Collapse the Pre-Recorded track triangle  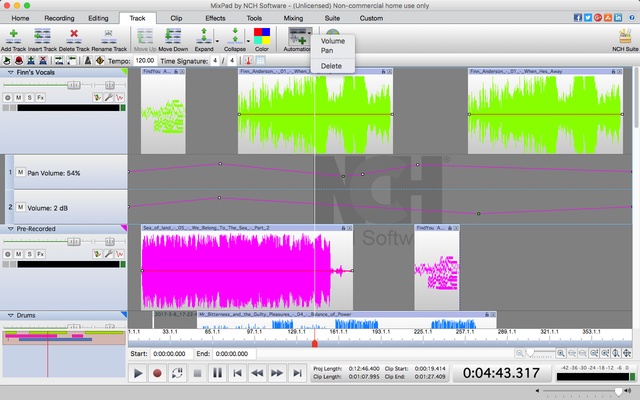[11, 229]
